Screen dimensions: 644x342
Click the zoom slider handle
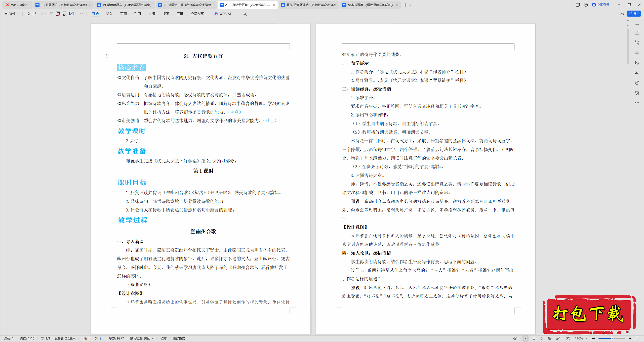coord(612,338)
